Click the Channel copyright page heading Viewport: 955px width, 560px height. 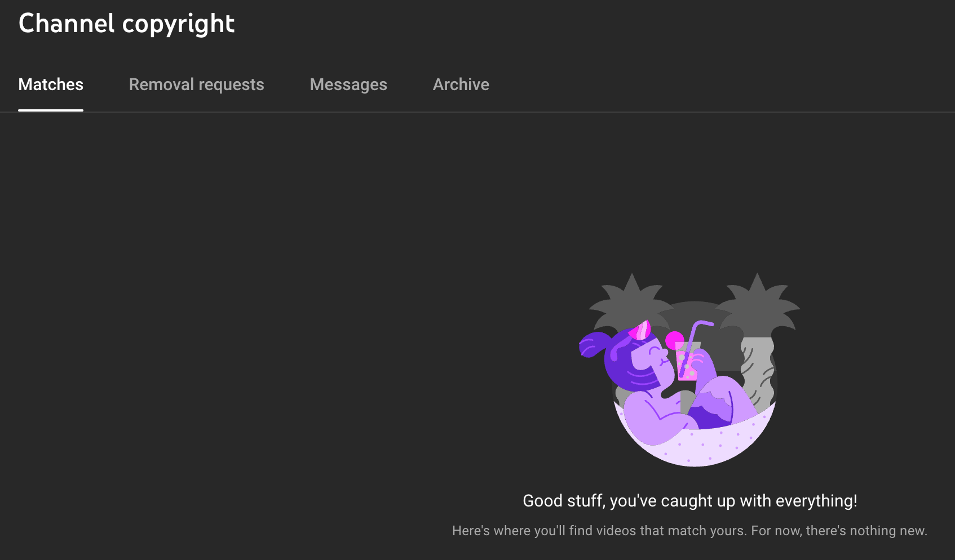[x=126, y=24]
